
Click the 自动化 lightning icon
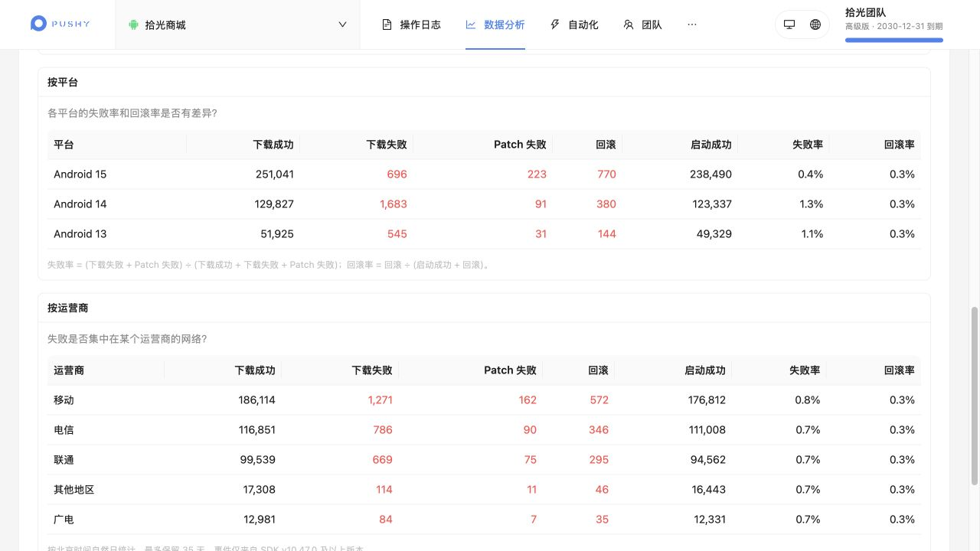555,24
